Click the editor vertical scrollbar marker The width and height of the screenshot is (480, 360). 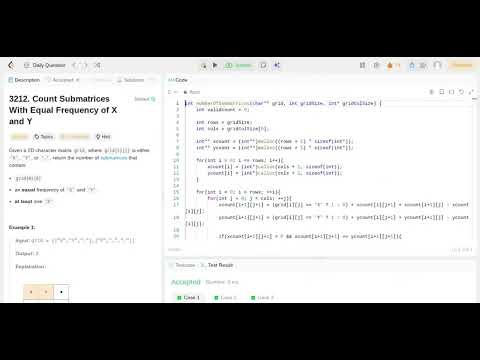point(475,99)
